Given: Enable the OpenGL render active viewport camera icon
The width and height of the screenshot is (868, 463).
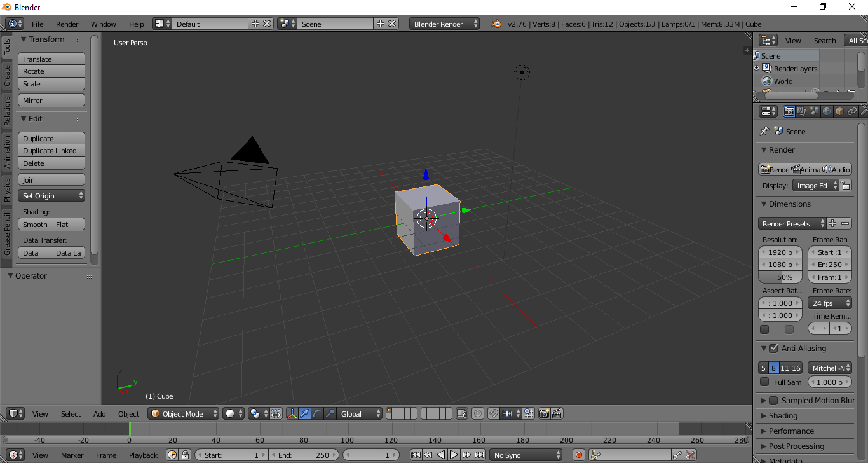Looking at the screenshot, I should [545, 413].
